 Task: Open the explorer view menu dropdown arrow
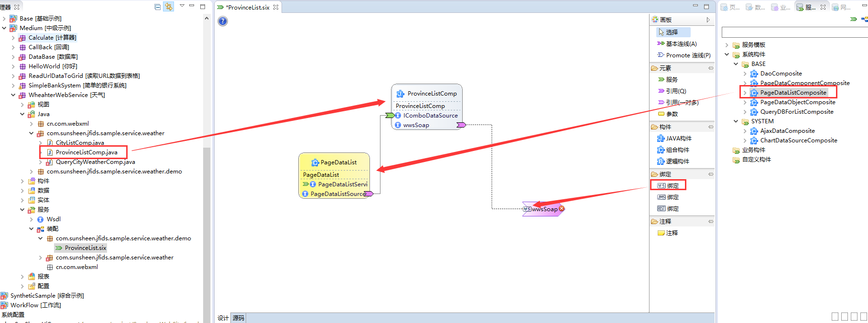point(182,6)
